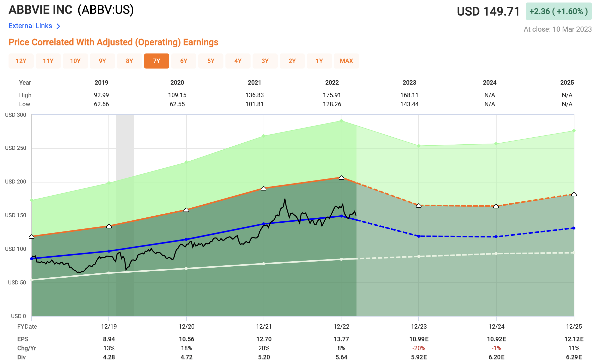Image resolution: width=597 pixels, height=364 pixels.
Task: Click the 6.29E dividend estimate for 12/25
Action: [x=574, y=357]
